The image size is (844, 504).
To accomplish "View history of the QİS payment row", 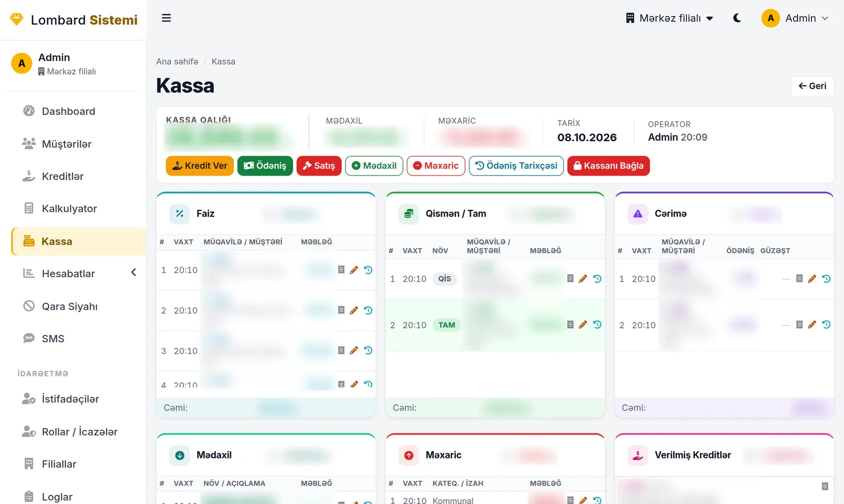I will [x=597, y=279].
